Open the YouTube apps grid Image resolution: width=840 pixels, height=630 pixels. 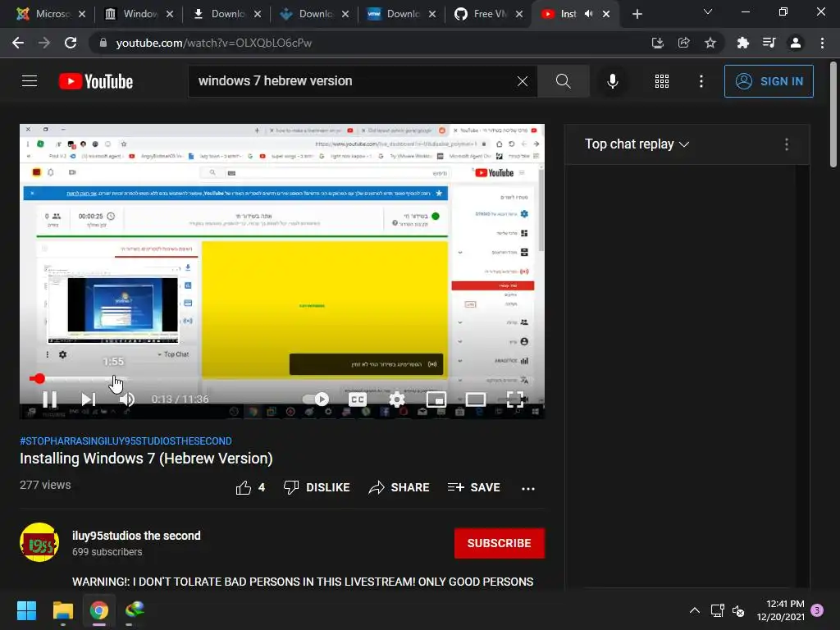click(x=662, y=81)
